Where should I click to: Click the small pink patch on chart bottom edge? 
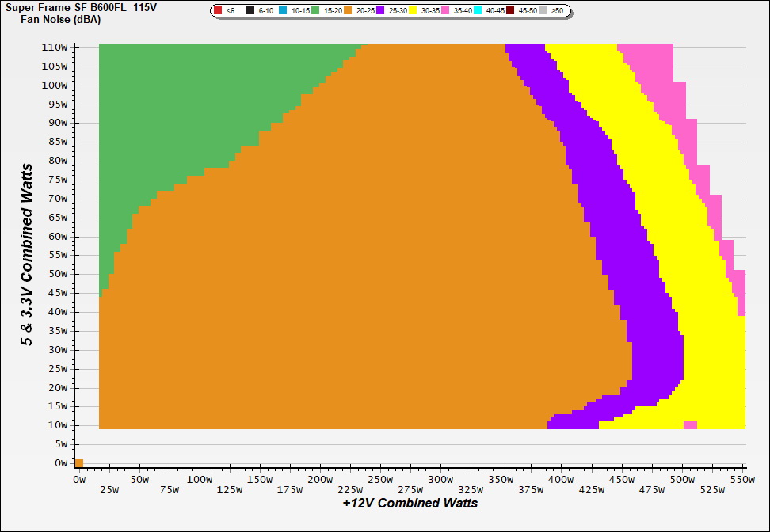click(690, 425)
